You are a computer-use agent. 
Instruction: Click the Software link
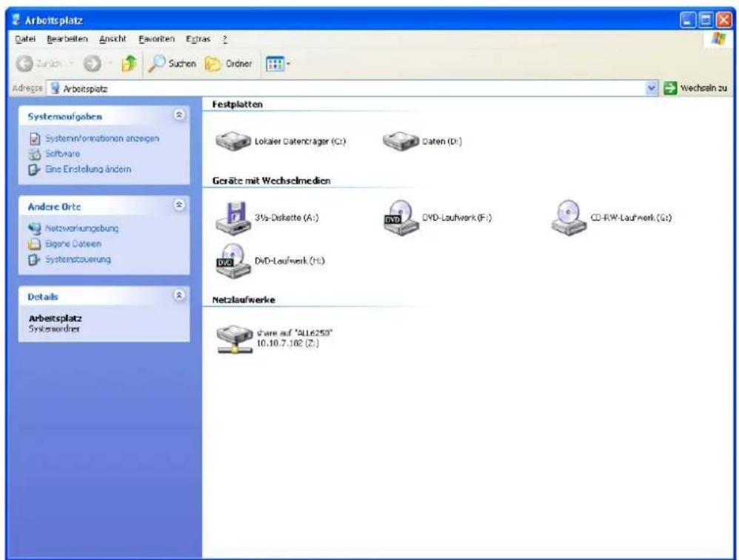[62, 154]
